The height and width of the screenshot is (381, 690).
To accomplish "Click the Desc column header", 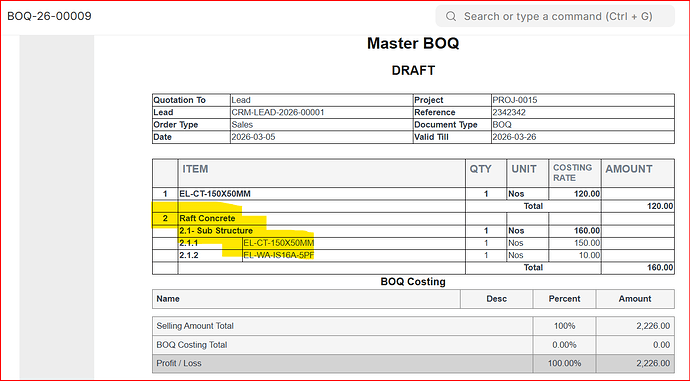I will [x=496, y=299].
